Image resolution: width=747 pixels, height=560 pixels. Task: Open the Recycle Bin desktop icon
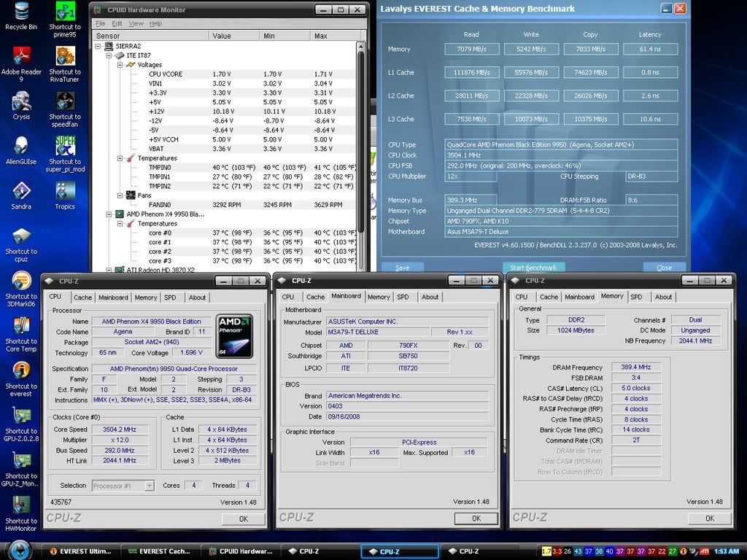(x=21, y=16)
